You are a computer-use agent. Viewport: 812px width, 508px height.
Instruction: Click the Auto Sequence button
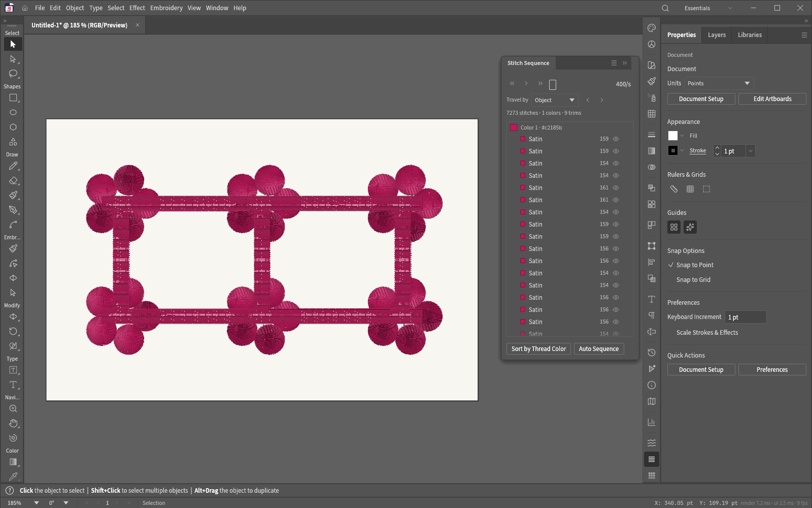(599, 349)
